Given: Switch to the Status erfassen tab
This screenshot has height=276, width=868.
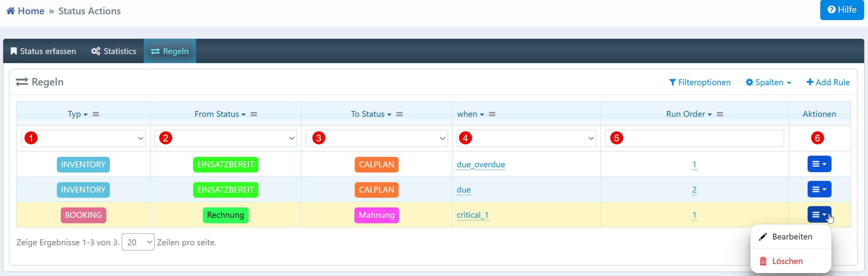Looking at the screenshot, I should [x=43, y=51].
